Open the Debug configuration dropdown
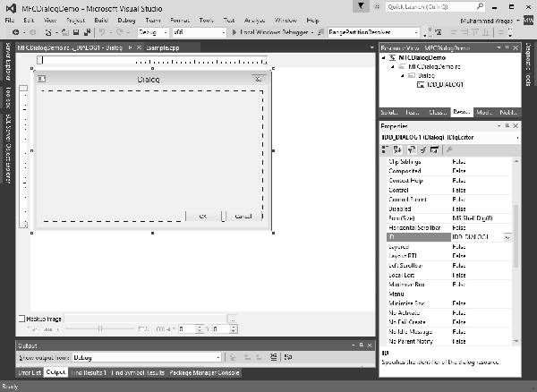The height and width of the screenshot is (392, 537). pos(166,32)
